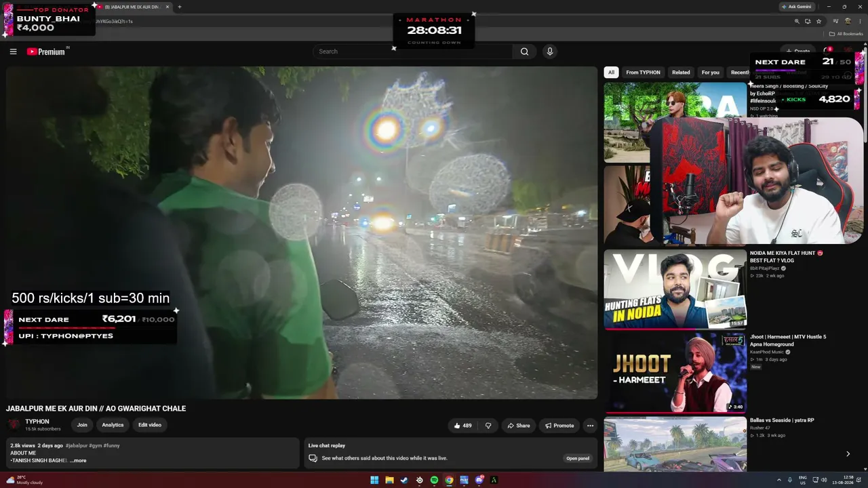Open the TYPHON channel avatar
Screen dimensions: 868x488
(x=14, y=425)
